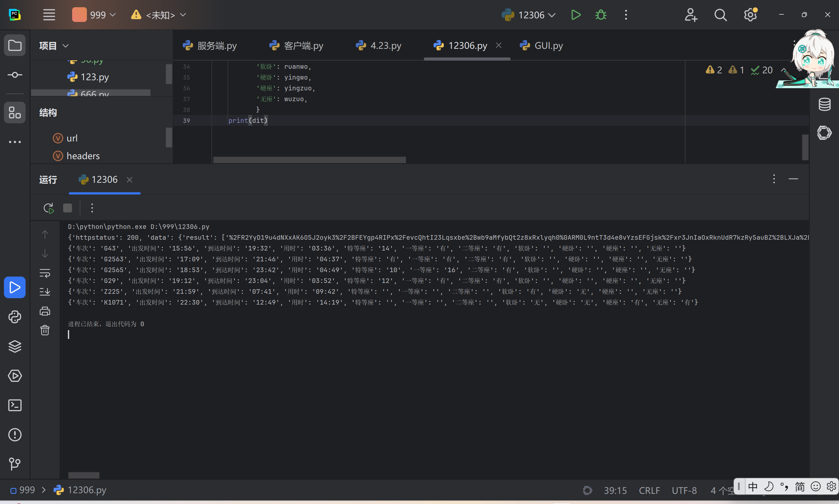Clear console output with trash icon
The height and width of the screenshot is (504, 839).
click(45, 330)
